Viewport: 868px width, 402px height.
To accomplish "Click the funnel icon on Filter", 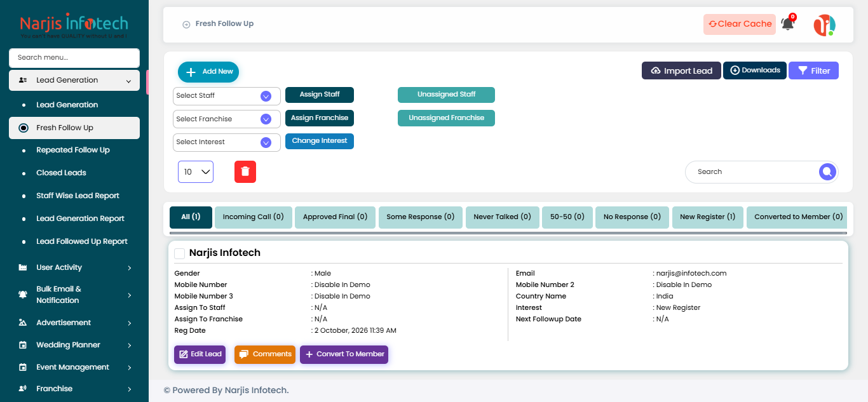I will (803, 70).
